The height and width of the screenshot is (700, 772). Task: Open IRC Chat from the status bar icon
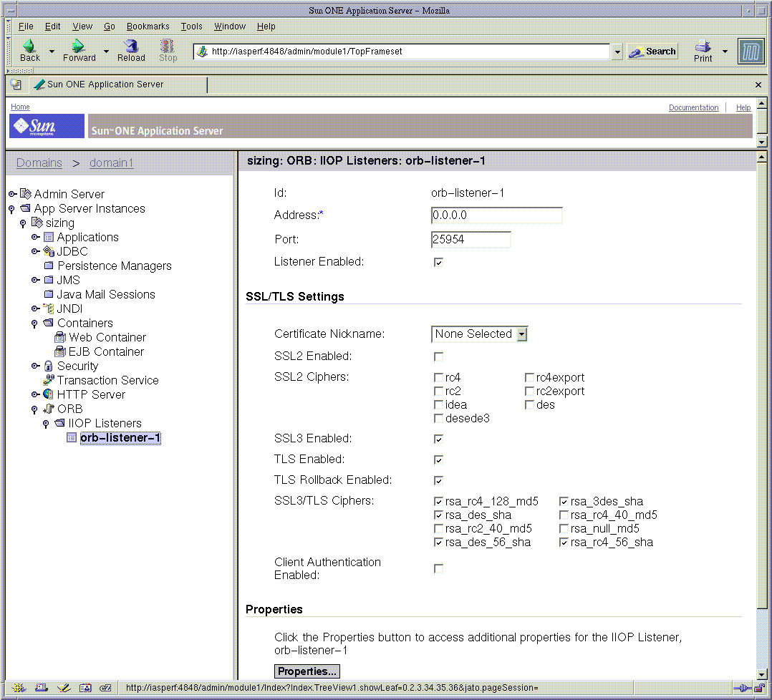pos(105,688)
